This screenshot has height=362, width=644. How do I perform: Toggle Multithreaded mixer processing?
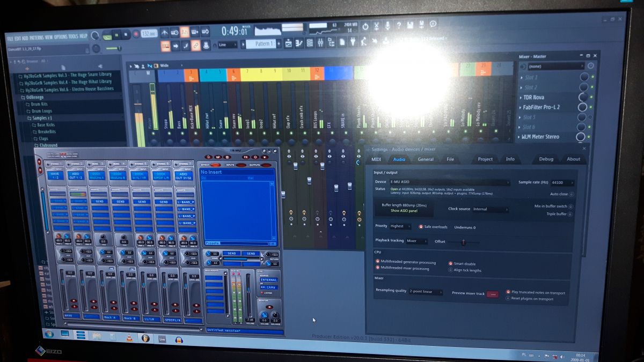pos(402,267)
